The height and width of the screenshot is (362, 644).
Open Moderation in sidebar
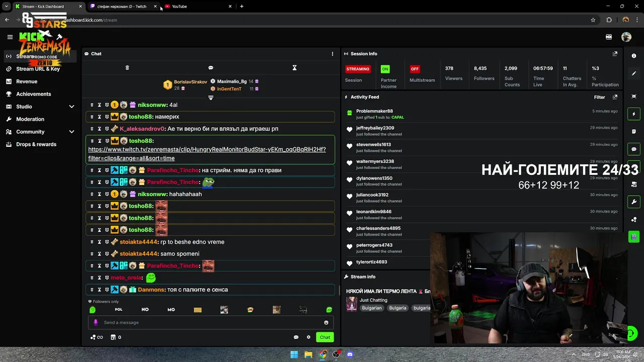pos(30,119)
